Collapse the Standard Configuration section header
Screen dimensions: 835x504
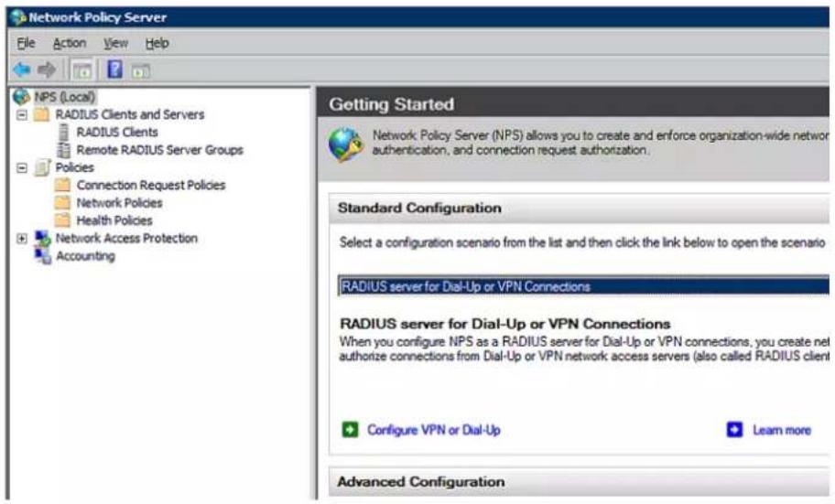tap(579, 208)
